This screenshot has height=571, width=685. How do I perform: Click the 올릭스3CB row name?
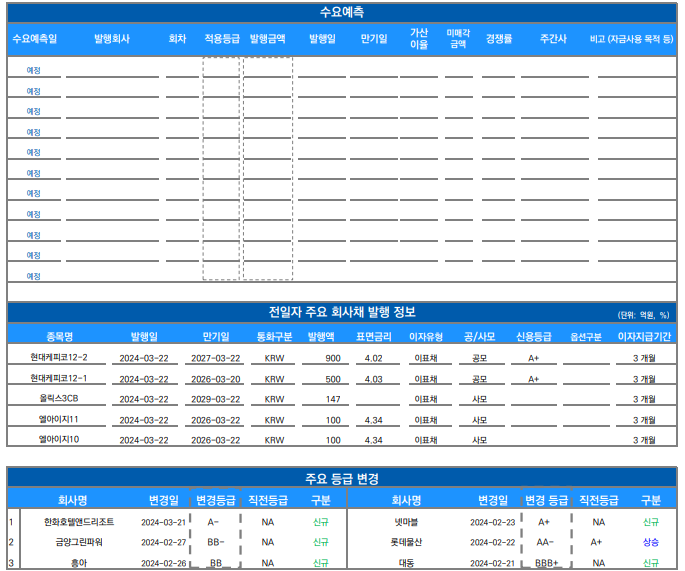pyautogui.click(x=59, y=399)
